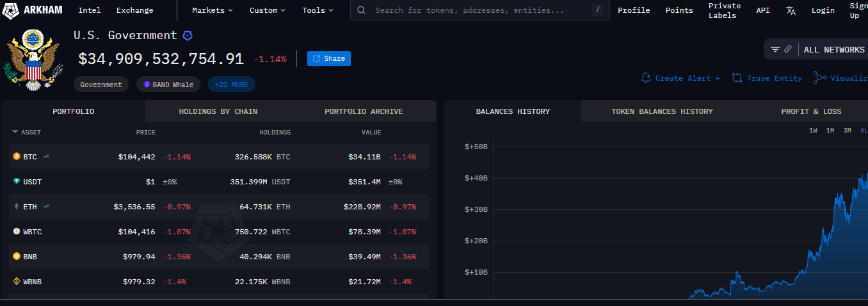Expand the Tools dropdown menu
868x306 pixels.
[x=318, y=10]
